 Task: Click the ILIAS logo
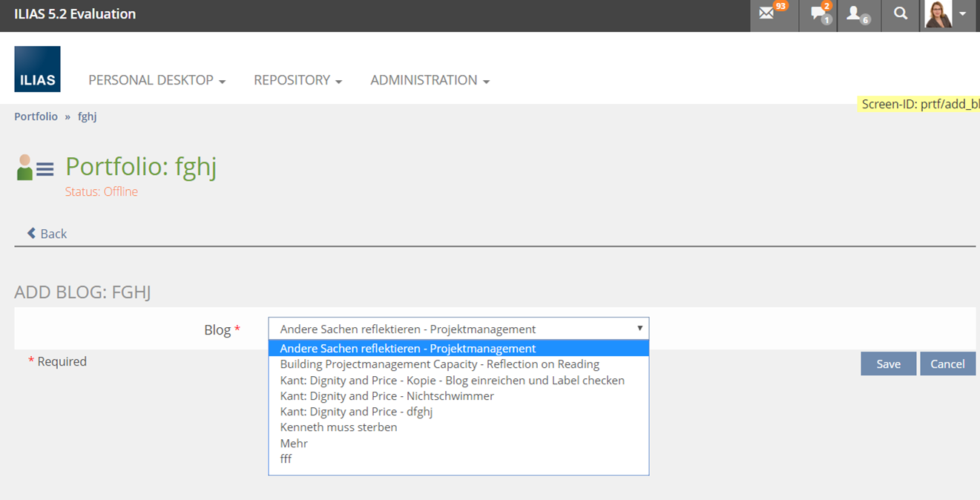pos(37,69)
